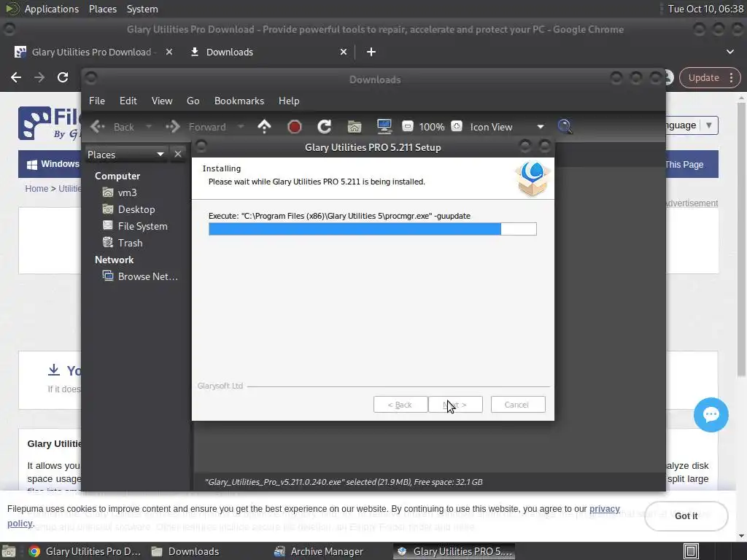The height and width of the screenshot is (560, 747).
Task: Zoom in with the plus icon
Action: click(457, 126)
